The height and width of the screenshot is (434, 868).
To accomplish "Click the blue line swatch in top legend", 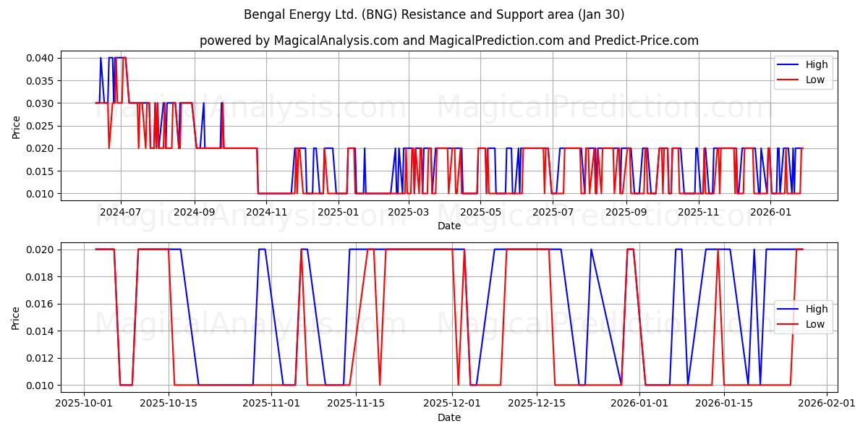I will point(788,65).
